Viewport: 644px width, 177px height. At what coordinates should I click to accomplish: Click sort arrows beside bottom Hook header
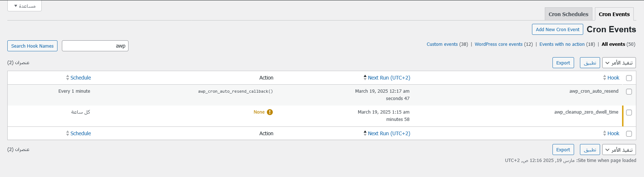point(604,133)
